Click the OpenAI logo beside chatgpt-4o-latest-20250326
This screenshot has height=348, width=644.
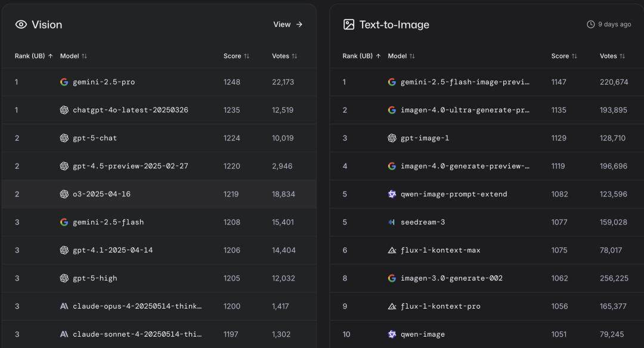(x=64, y=110)
